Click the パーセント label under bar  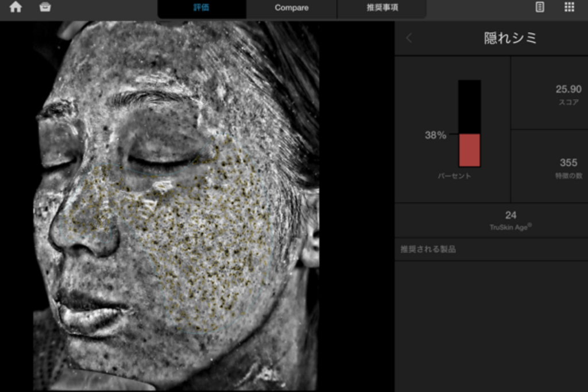(454, 176)
